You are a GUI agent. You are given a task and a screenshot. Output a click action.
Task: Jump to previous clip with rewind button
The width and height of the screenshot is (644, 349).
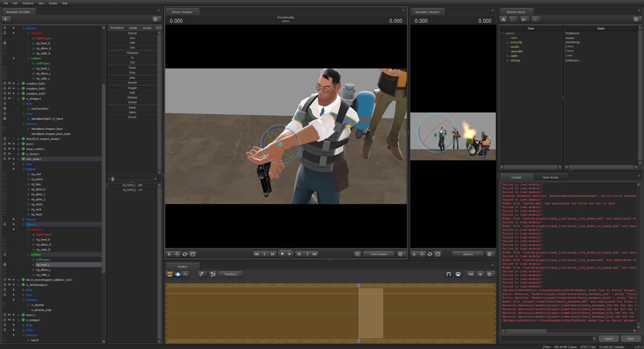coord(256,254)
